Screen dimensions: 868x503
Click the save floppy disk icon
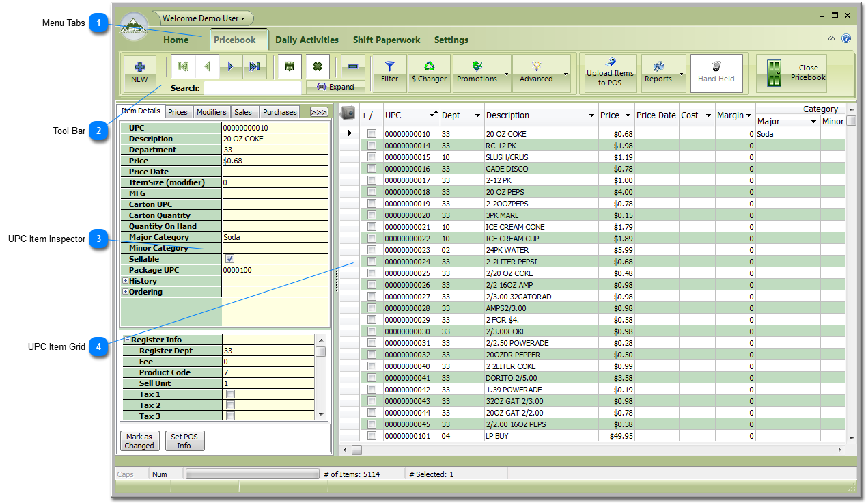(x=290, y=66)
